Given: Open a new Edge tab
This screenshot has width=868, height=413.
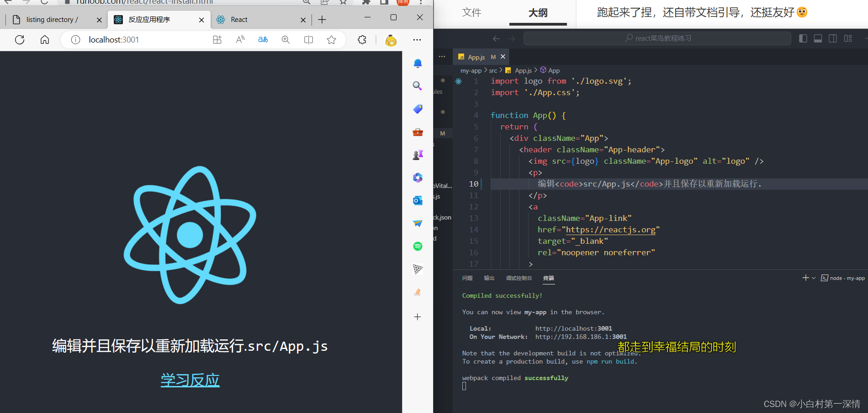Looking at the screenshot, I should point(322,20).
